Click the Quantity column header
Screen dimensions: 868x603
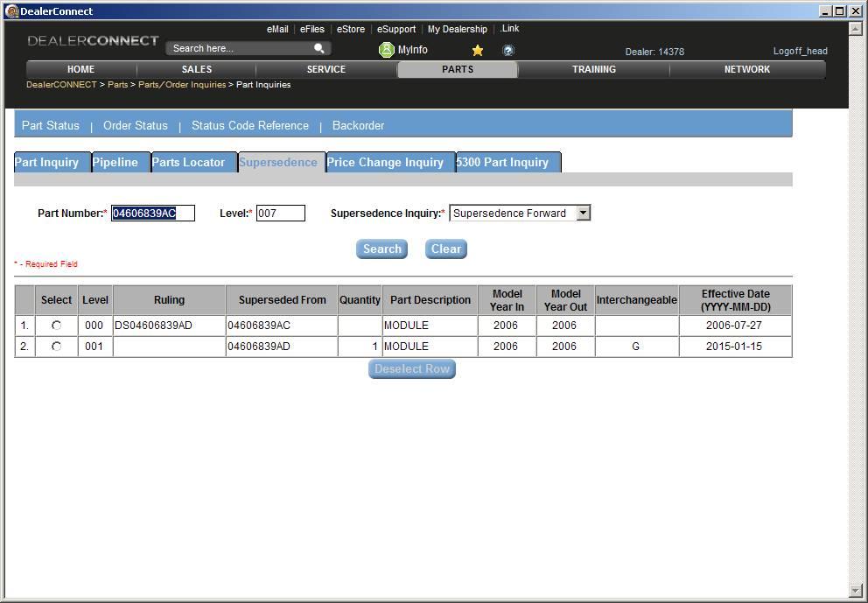360,300
